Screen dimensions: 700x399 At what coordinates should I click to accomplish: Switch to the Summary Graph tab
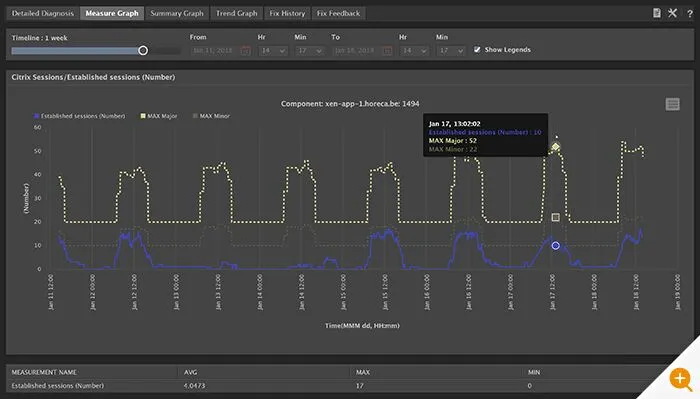[177, 13]
